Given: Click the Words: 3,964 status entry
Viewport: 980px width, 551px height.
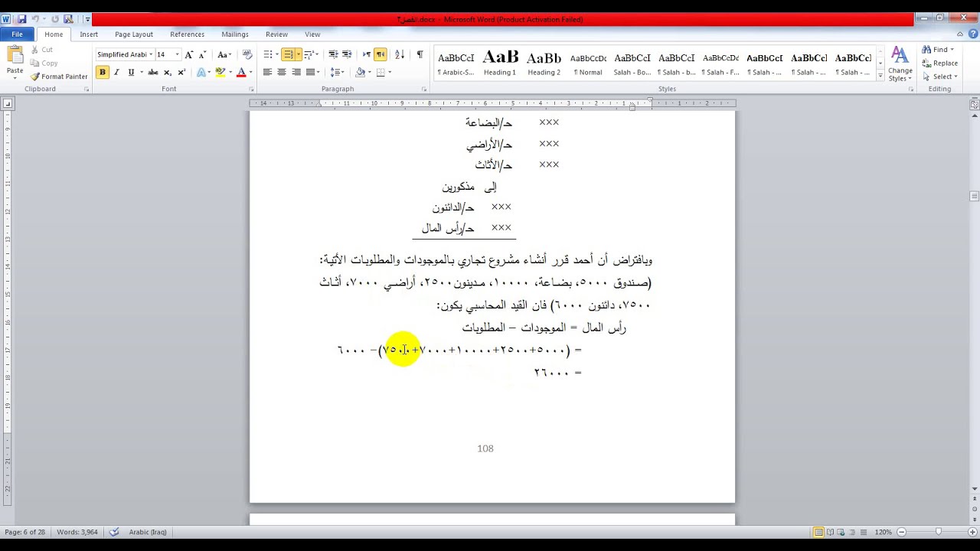Looking at the screenshot, I should [77, 532].
